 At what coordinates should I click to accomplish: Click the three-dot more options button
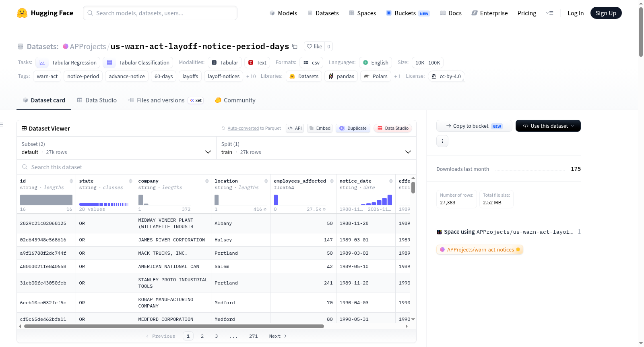(x=442, y=141)
